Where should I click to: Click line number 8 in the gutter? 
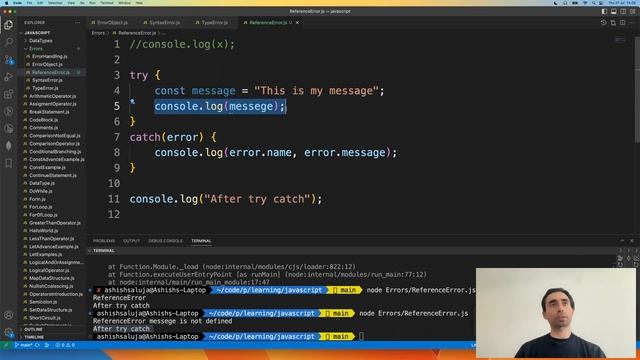coord(117,153)
